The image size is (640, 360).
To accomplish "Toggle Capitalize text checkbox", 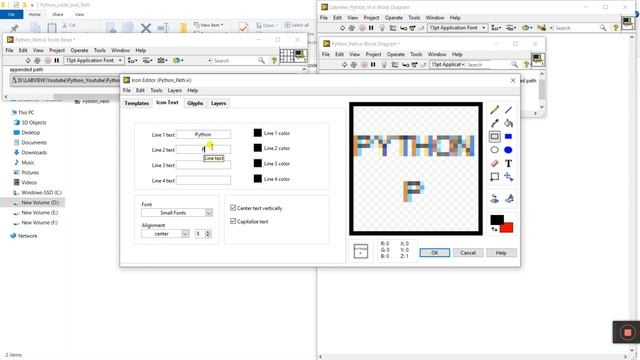I will coord(233,221).
